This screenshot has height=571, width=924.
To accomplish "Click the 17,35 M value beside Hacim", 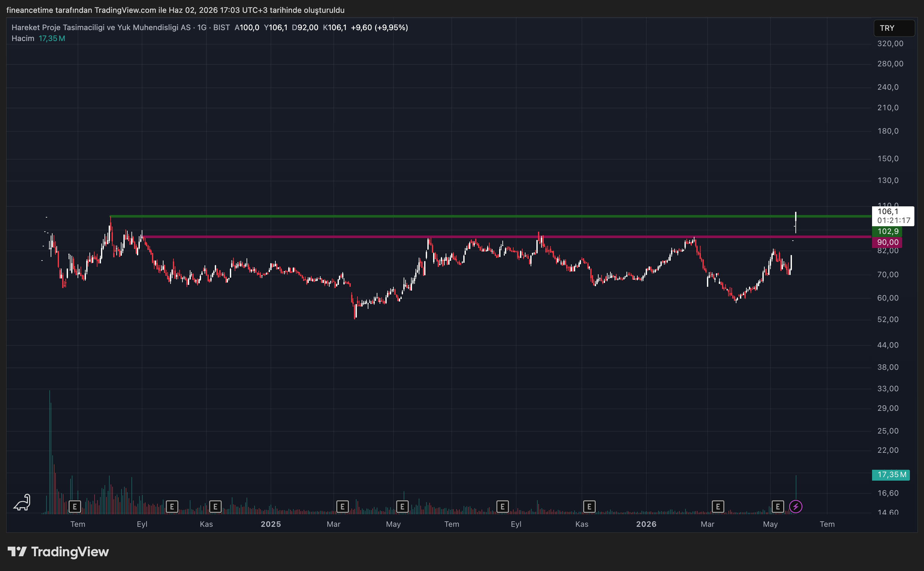I will (x=52, y=38).
